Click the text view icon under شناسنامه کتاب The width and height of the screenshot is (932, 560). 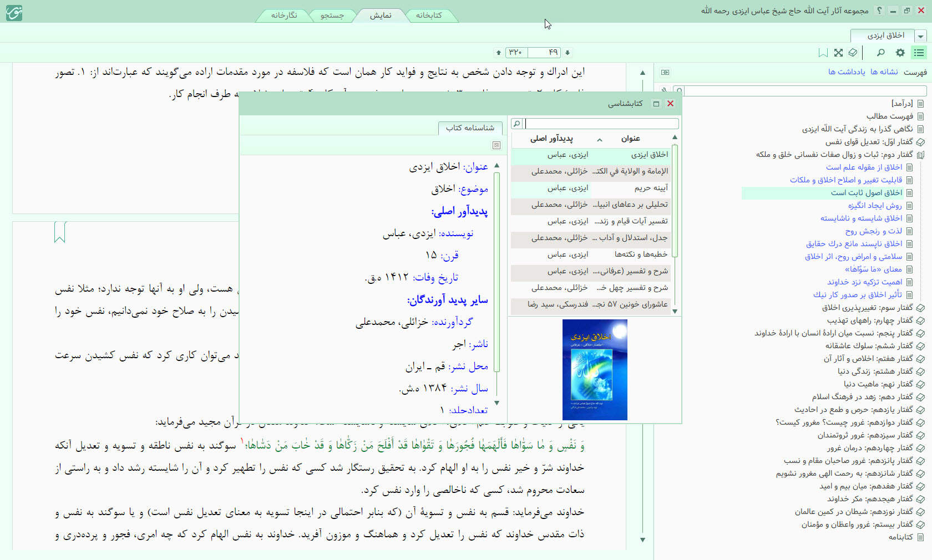[x=497, y=145]
